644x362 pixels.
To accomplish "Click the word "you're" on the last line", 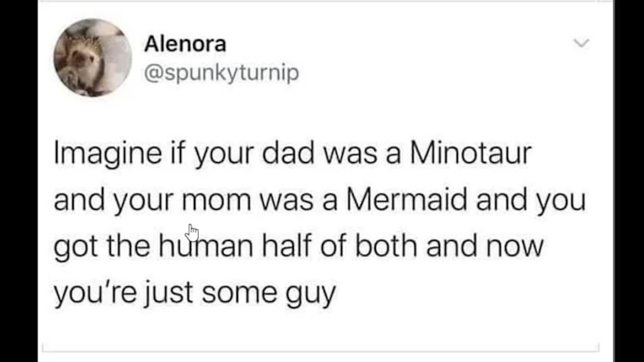I will (88, 293).
